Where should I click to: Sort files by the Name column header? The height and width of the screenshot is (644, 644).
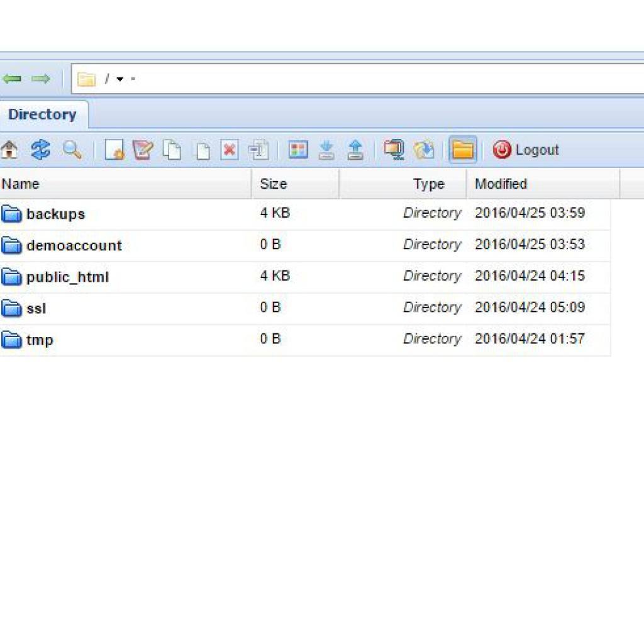(20, 184)
